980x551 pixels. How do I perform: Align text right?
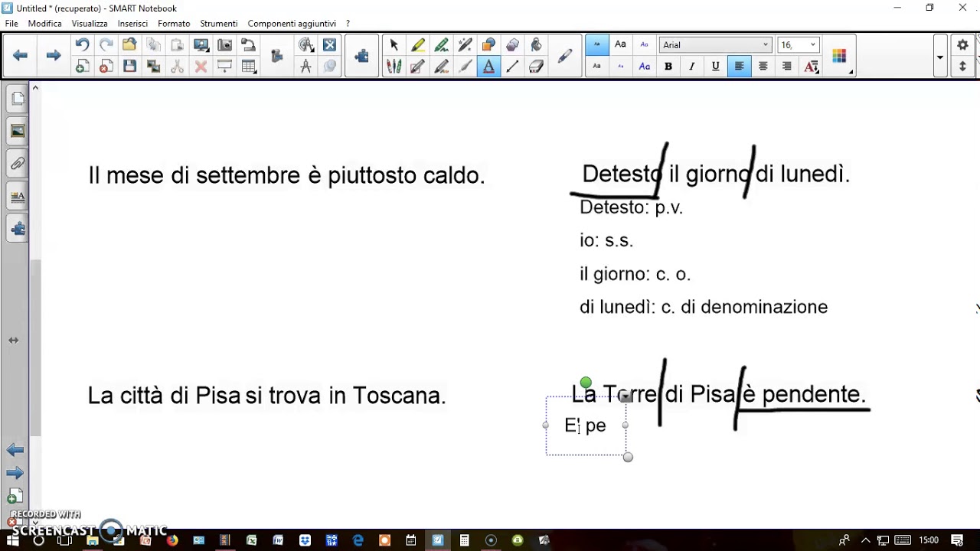pyautogui.click(x=786, y=67)
